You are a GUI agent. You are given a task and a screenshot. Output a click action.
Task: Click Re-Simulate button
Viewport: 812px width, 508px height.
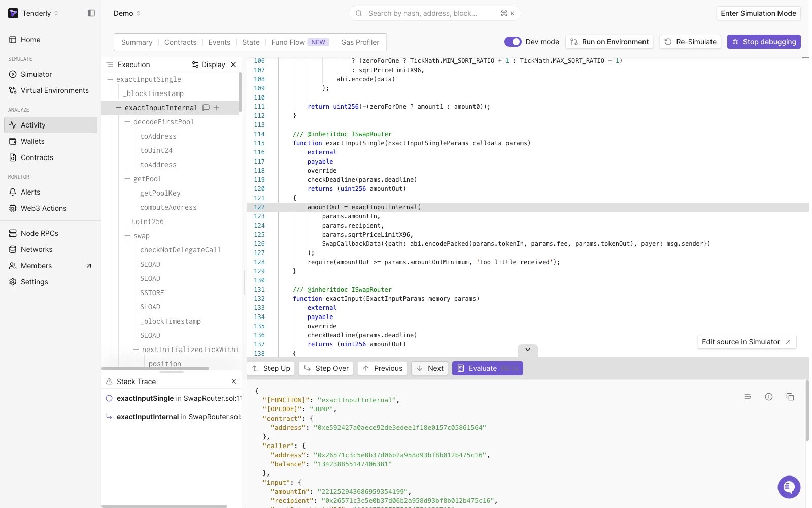click(x=691, y=42)
